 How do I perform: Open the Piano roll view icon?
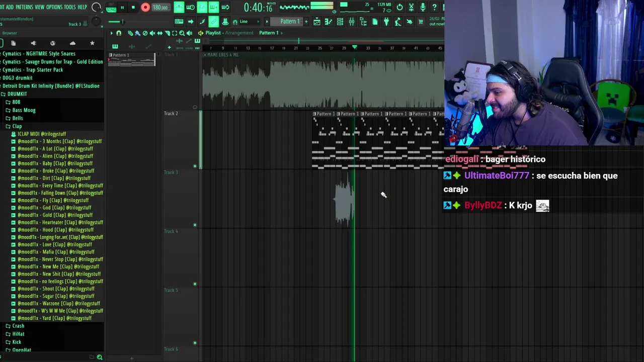pos(329,21)
